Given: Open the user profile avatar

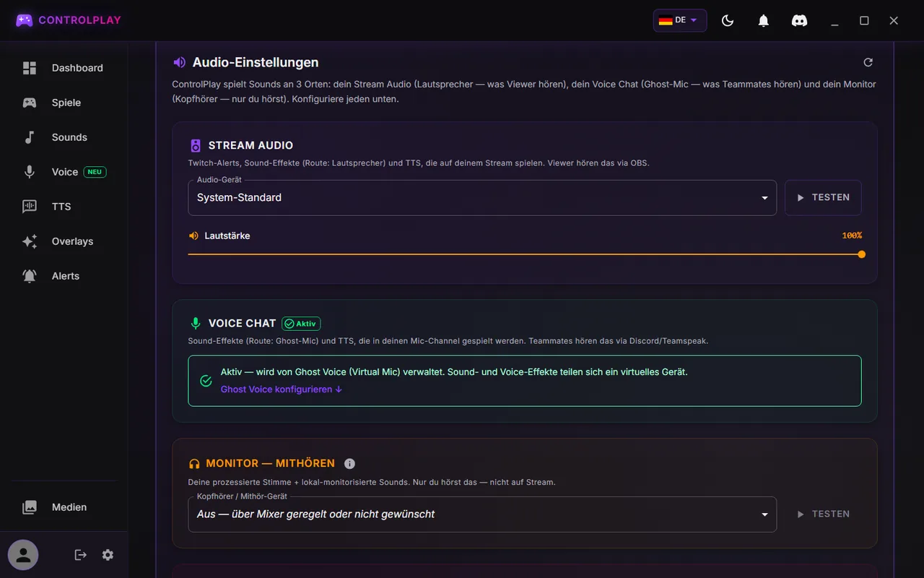Looking at the screenshot, I should coord(23,555).
